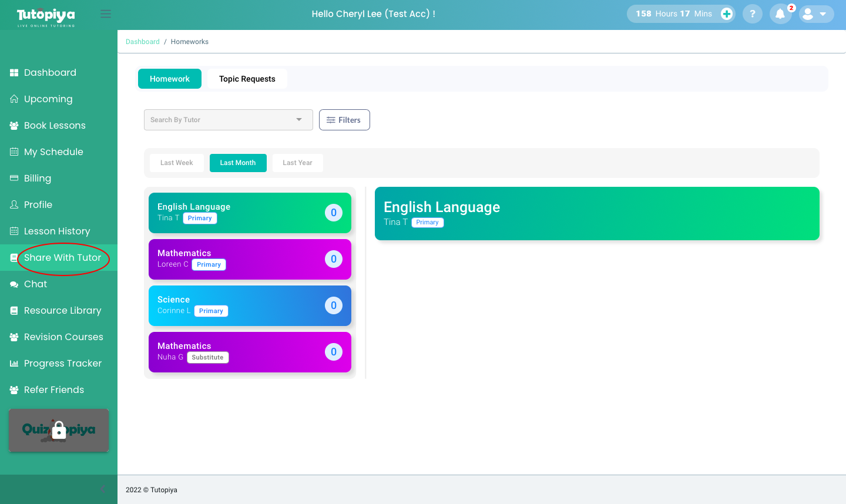Switch to the Topic Requests tab

(x=247, y=79)
